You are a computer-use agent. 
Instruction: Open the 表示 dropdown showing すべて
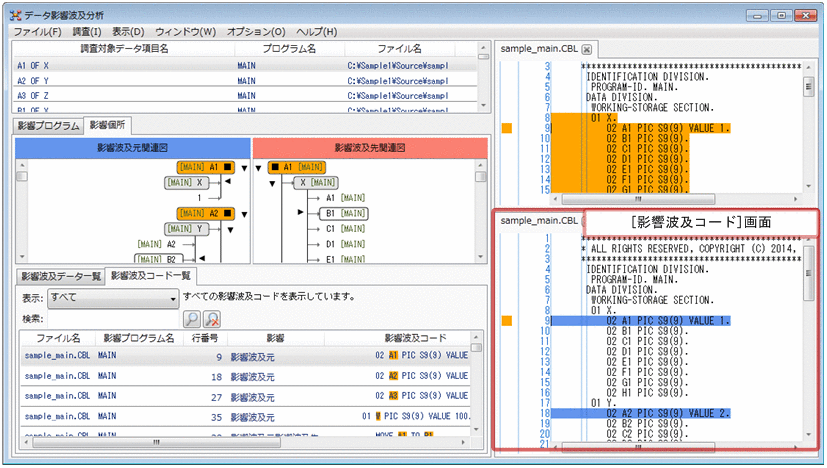point(113,298)
